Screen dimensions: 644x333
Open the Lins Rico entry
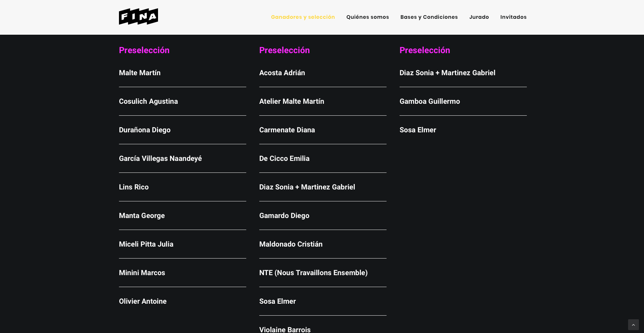(x=134, y=187)
